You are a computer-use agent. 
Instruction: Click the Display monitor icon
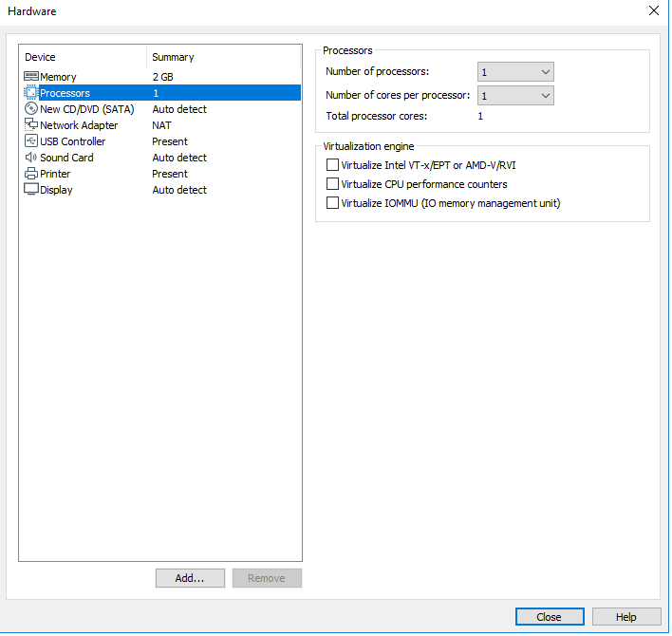point(31,190)
